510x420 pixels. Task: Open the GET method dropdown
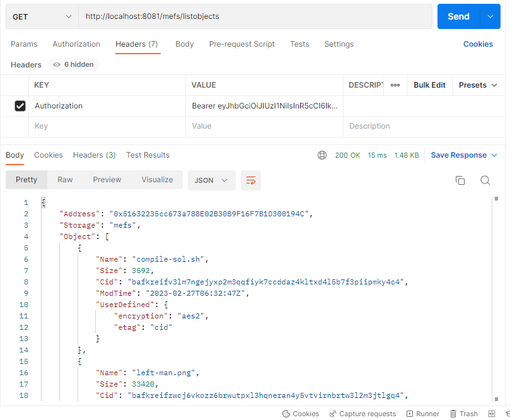42,17
